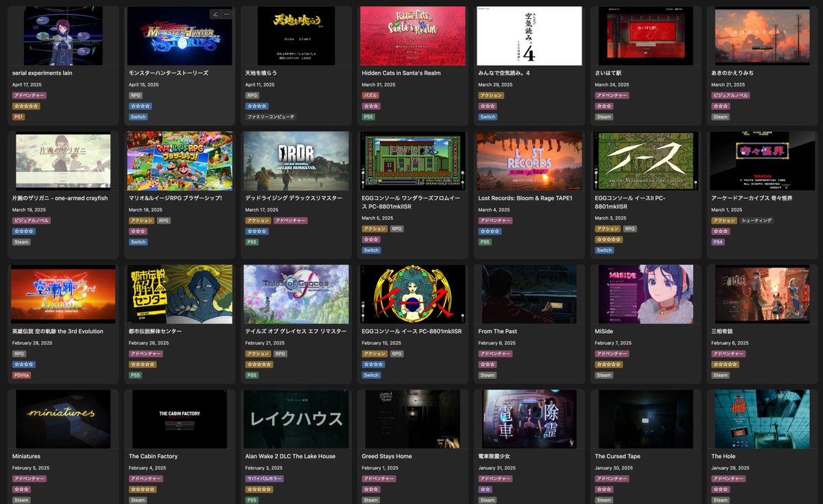
Task: Open the 電車除霊少女 cover thumbnail
Action: 529,419
